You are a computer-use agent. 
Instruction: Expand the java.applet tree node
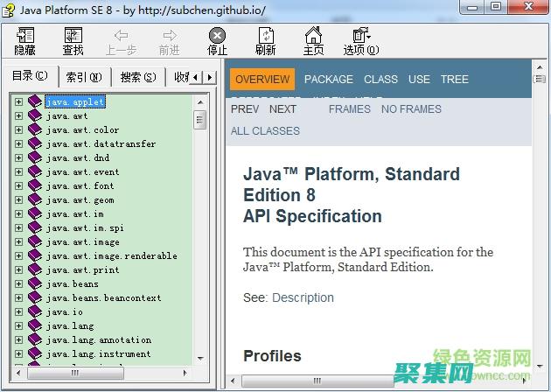click(18, 101)
